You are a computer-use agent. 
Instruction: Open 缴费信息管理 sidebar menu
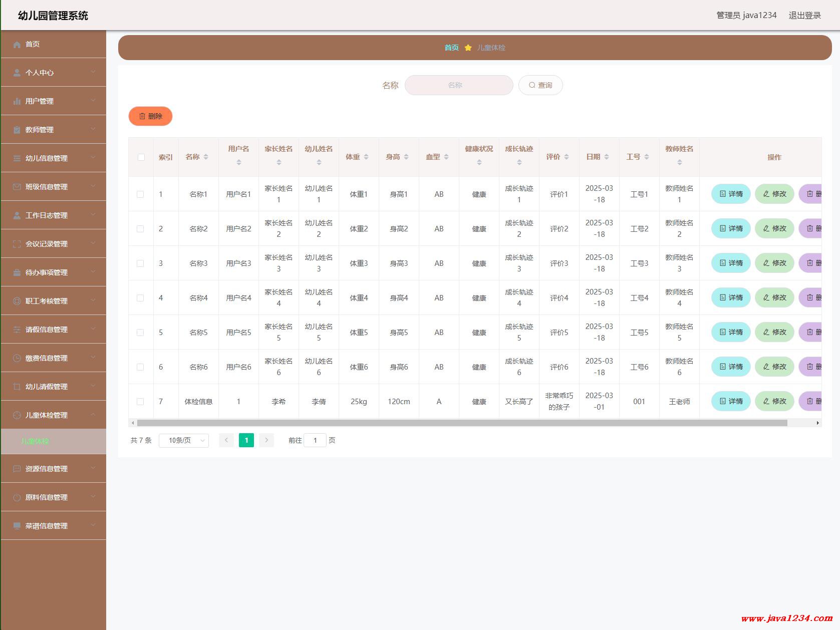[x=54, y=358]
